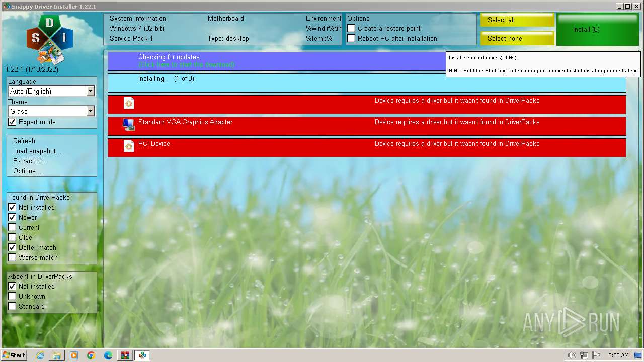This screenshot has width=644, height=362.
Task: Toggle Reboot PC after installation checkbox
Action: tap(351, 39)
